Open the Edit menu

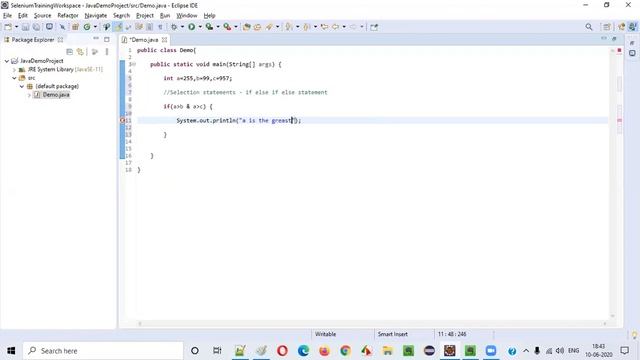[22, 16]
